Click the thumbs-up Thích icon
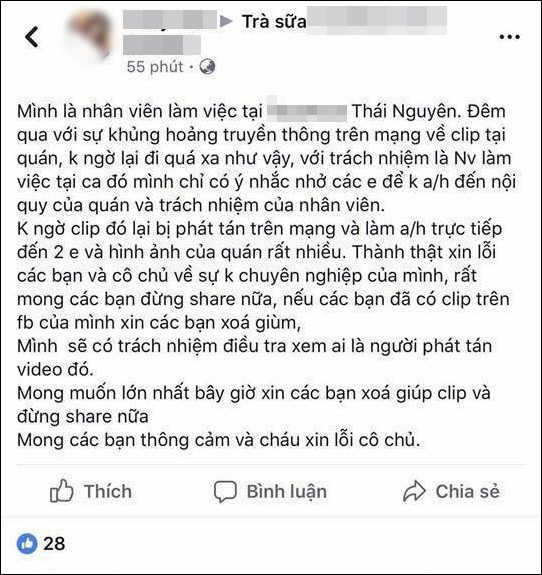 pyautogui.click(x=61, y=491)
